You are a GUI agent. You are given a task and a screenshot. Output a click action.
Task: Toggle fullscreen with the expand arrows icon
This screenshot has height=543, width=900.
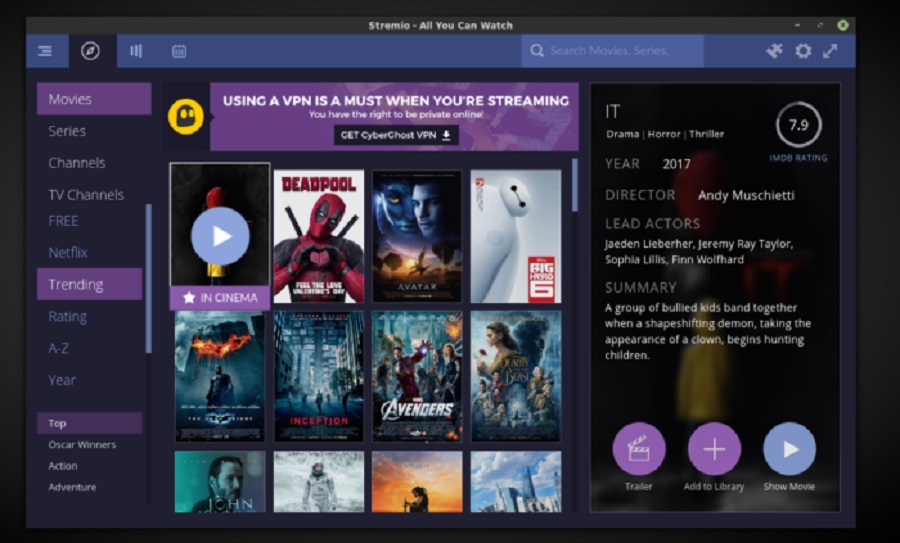(830, 51)
